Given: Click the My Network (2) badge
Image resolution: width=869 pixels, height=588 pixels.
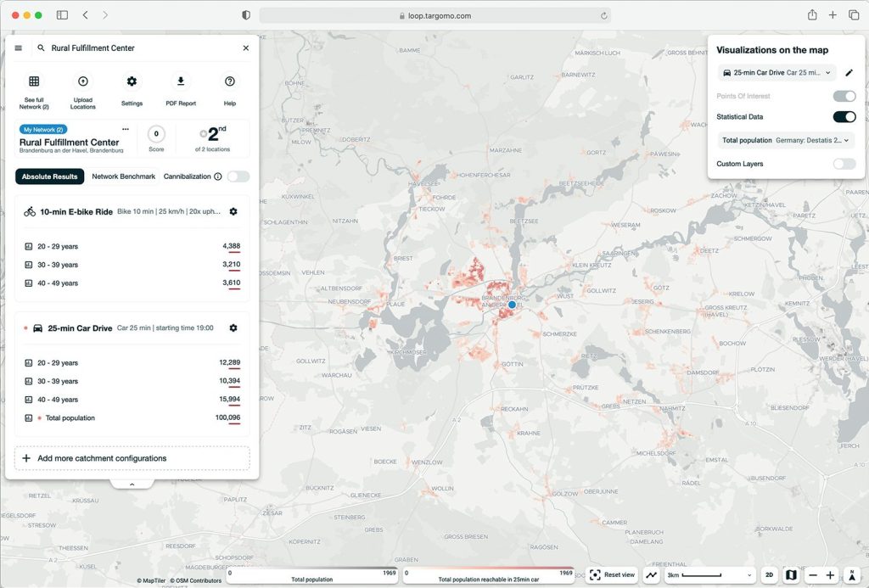Looking at the screenshot, I should (43, 130).
